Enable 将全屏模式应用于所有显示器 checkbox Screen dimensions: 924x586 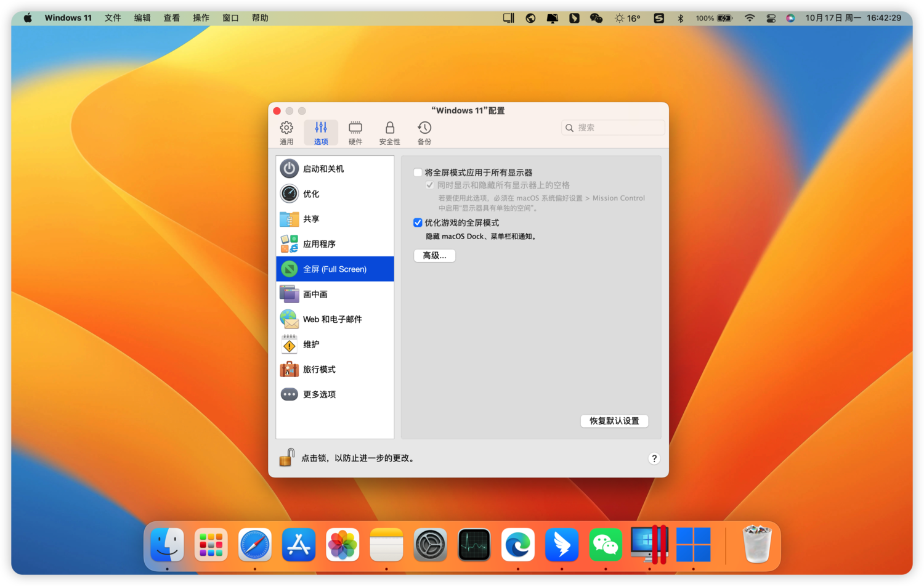418,173
